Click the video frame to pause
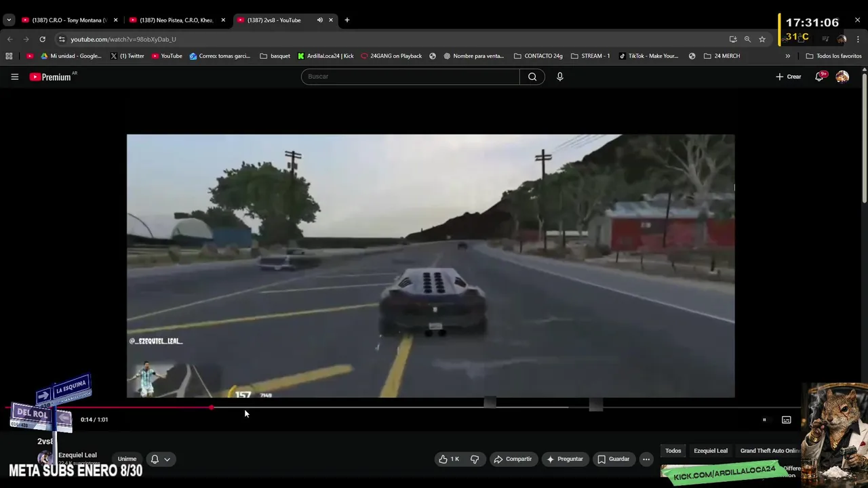 (431, 266)
